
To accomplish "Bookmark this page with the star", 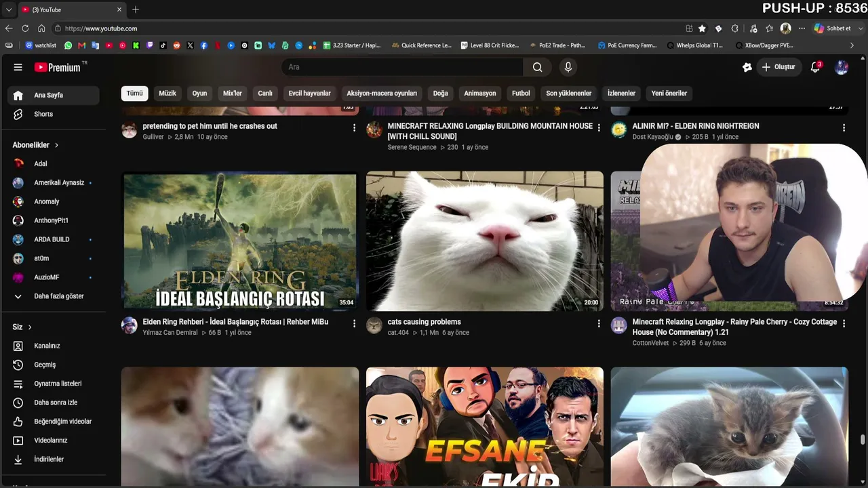I will click(x=702, y=28).
